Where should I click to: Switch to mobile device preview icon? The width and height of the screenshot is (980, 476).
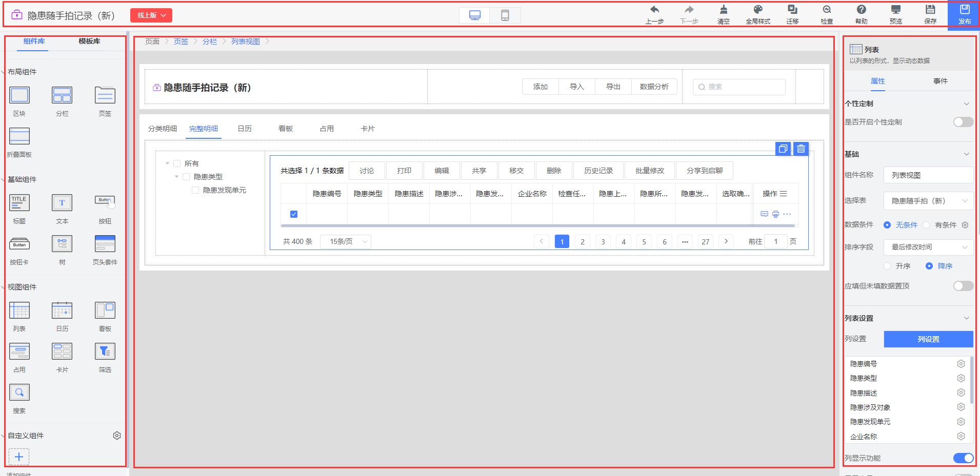(505, 15)
